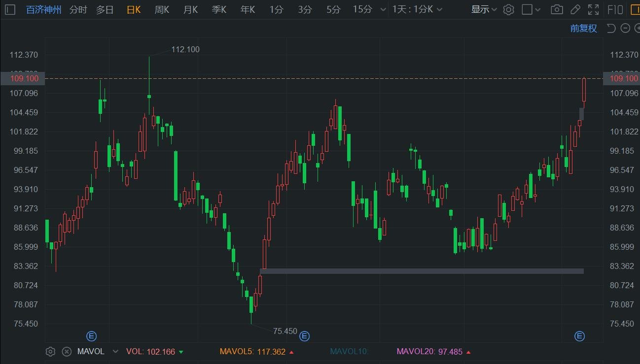This screenshot has width=640, height=364.
Task: Click the undo arrow beside 前复权
Action: point(611,28)
